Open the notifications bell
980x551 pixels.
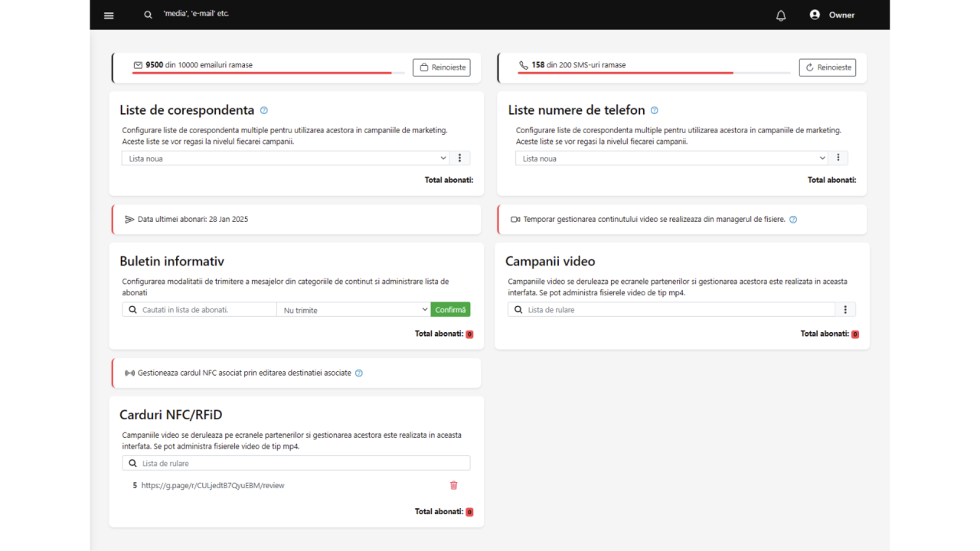pos(781,15)
